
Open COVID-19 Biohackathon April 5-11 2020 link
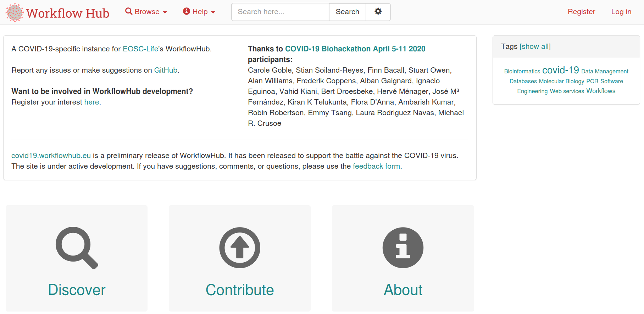355,49
